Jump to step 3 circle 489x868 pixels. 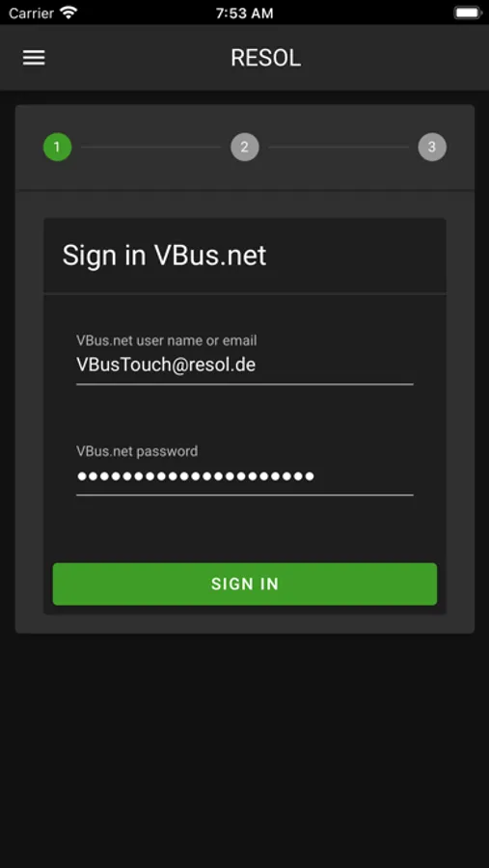coord(432,148)
